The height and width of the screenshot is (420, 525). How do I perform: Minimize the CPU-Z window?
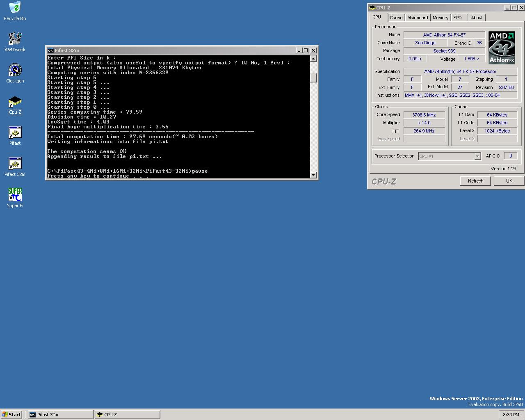pyautogui.click(x=507, y=8)
